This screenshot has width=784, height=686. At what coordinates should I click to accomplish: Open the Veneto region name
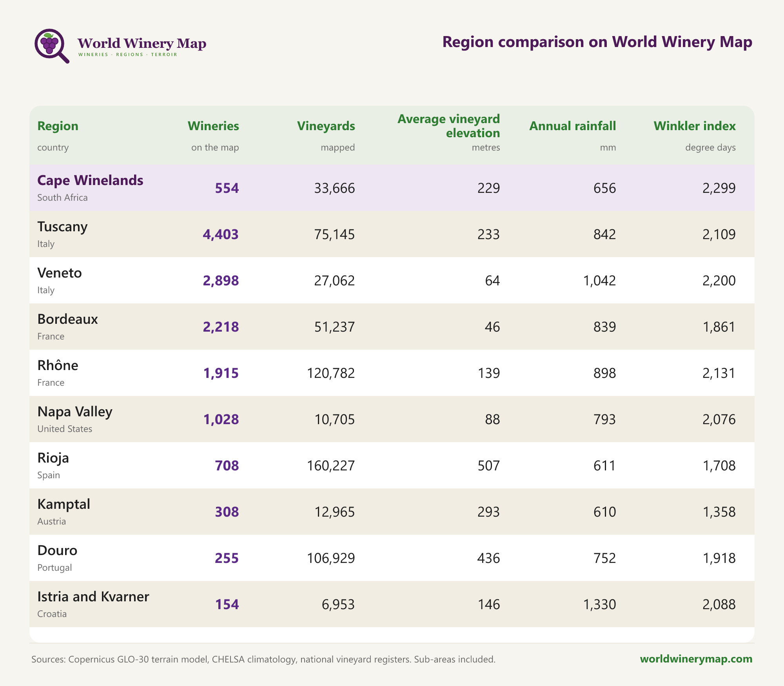pos(60,273)
